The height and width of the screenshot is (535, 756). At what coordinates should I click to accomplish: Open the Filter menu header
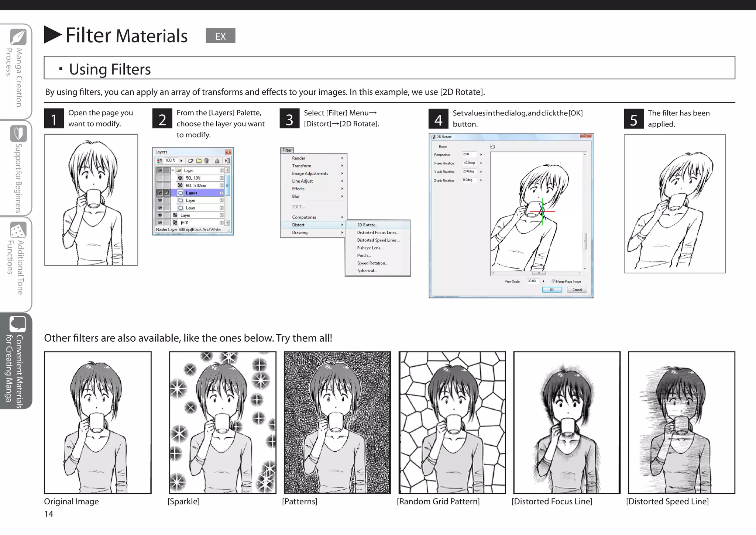coord(287,150)
